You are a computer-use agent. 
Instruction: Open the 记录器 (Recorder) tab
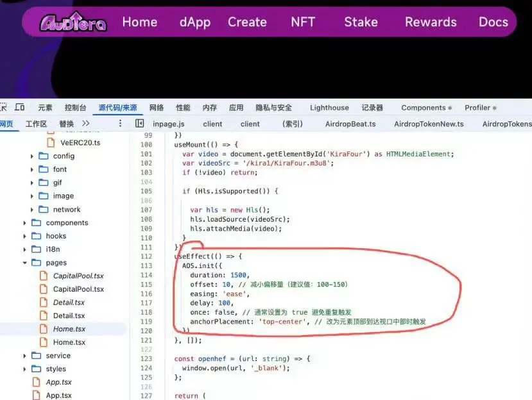tap(372, 108)
